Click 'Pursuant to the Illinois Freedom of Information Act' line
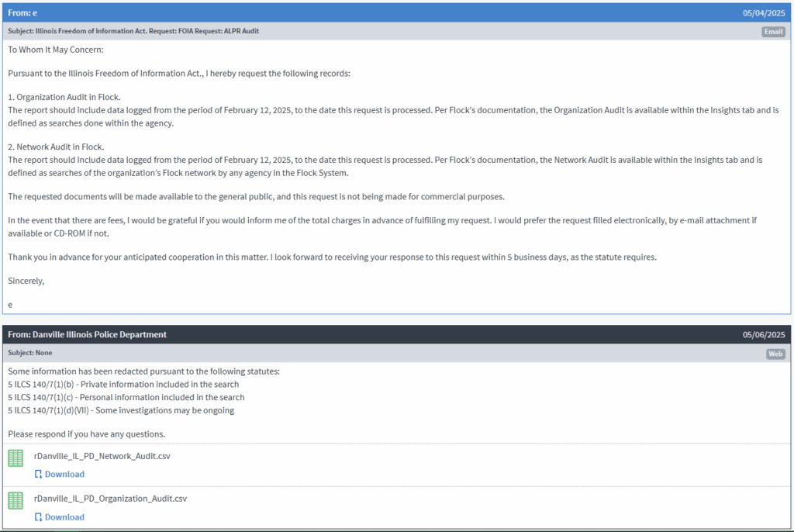This screenshot has width=794, height=532. click(179, 74)
